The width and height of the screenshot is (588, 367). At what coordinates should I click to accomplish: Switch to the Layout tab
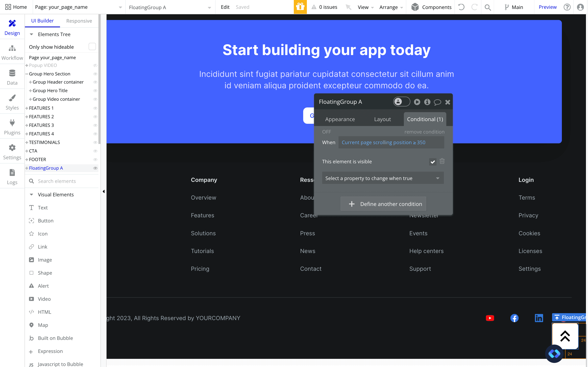(382, 119)
